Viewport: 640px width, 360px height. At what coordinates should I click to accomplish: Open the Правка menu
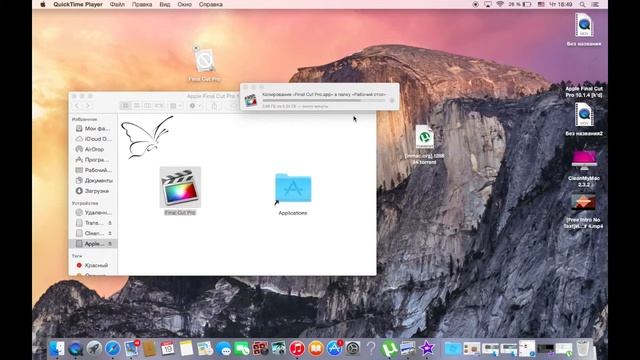142,4
